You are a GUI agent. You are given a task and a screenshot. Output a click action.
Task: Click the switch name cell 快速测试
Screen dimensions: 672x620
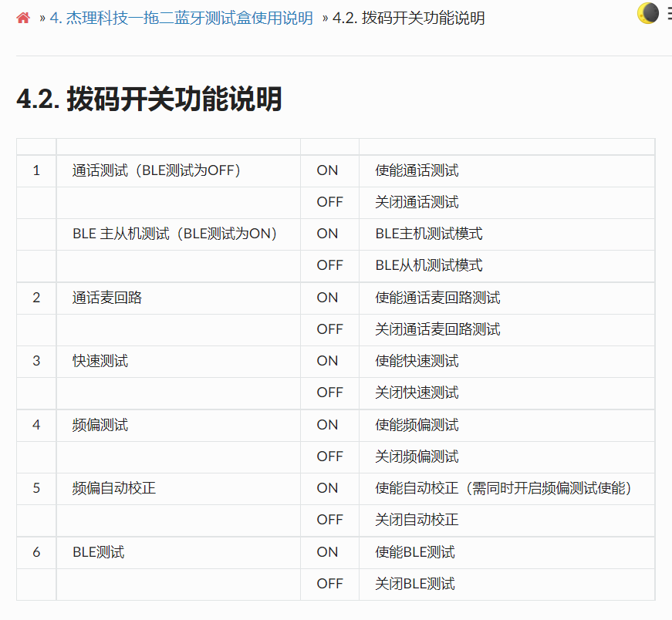pos(178,361)
